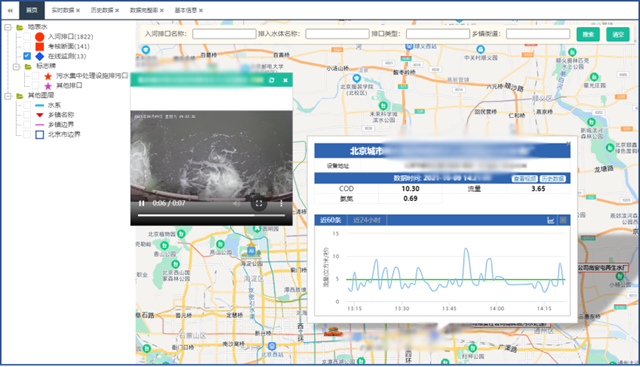Click the 清空 button to clear the search filters
This screenshot has height=367, width=640.
click(618, 34)
